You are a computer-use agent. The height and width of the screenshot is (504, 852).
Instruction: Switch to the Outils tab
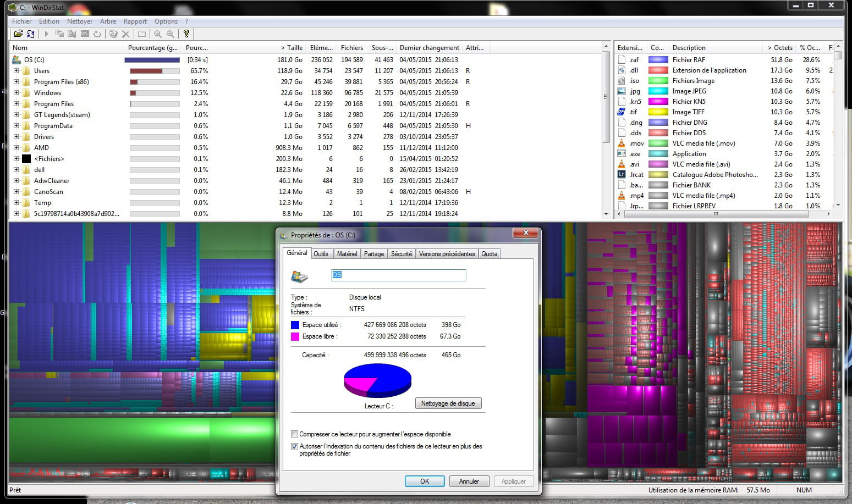(321, 254)
